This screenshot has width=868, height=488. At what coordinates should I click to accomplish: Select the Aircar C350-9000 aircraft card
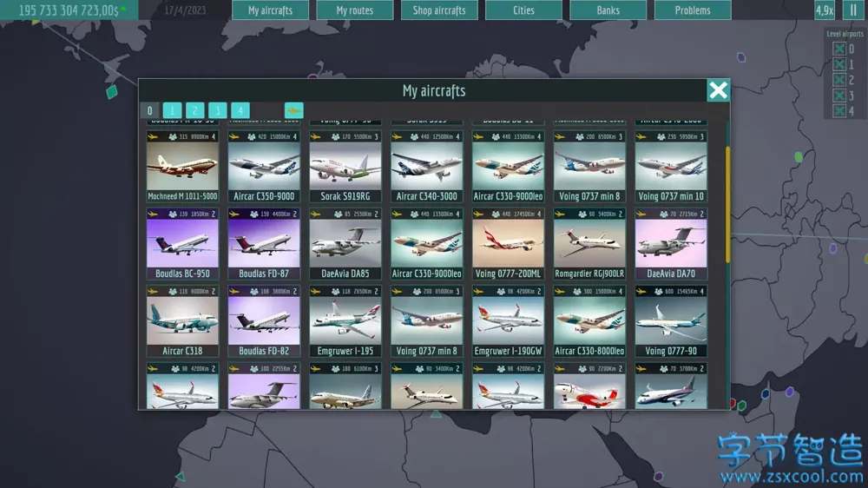click(264, 166)
